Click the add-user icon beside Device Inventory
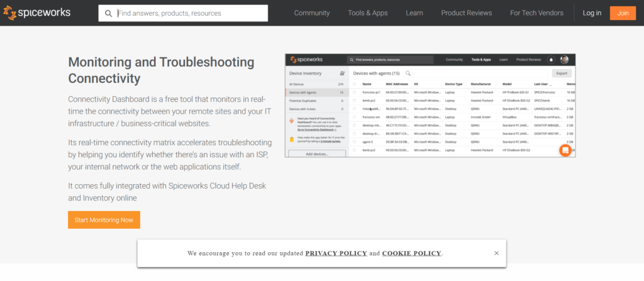The width and height of the screenshot is (644, 281). tap(342, 74)
